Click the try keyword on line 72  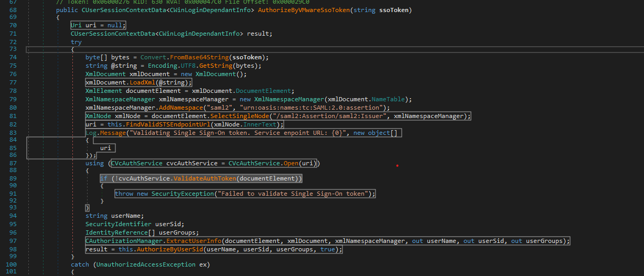click(x=77, y=42)
